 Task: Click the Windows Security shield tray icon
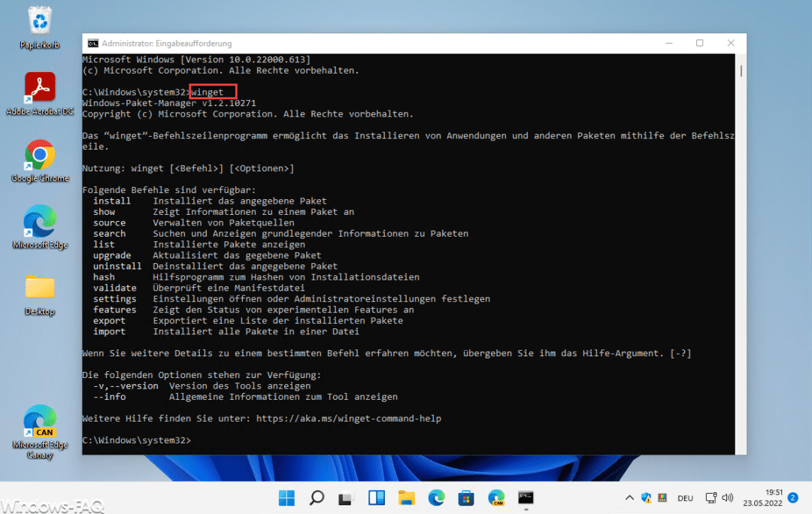[646, 497]
